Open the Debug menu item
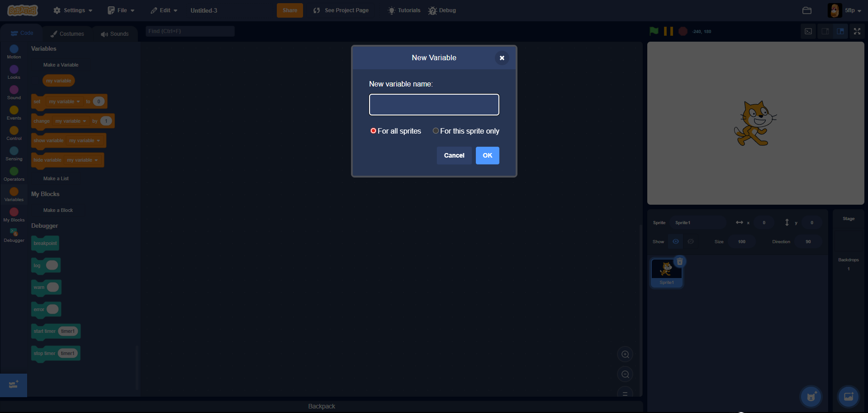The width and height of the screenshot is (868, 413). click(442, 10)
